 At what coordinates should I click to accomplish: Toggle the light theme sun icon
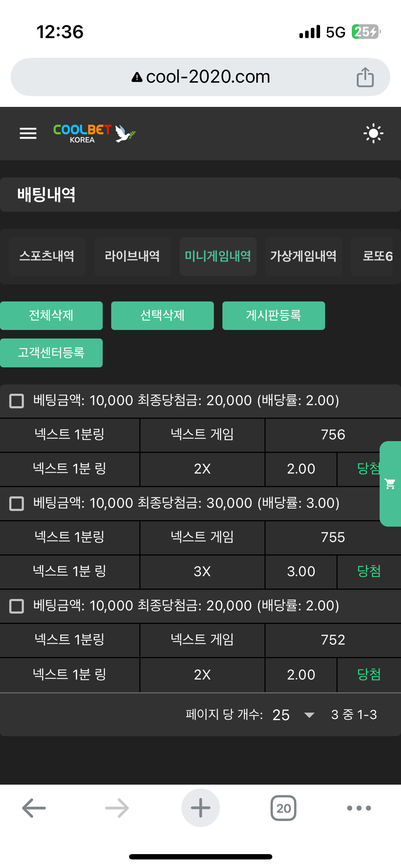(373, 133)
